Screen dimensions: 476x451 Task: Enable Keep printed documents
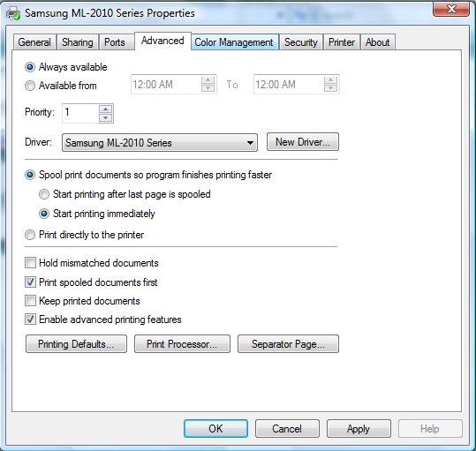point(82,301)
